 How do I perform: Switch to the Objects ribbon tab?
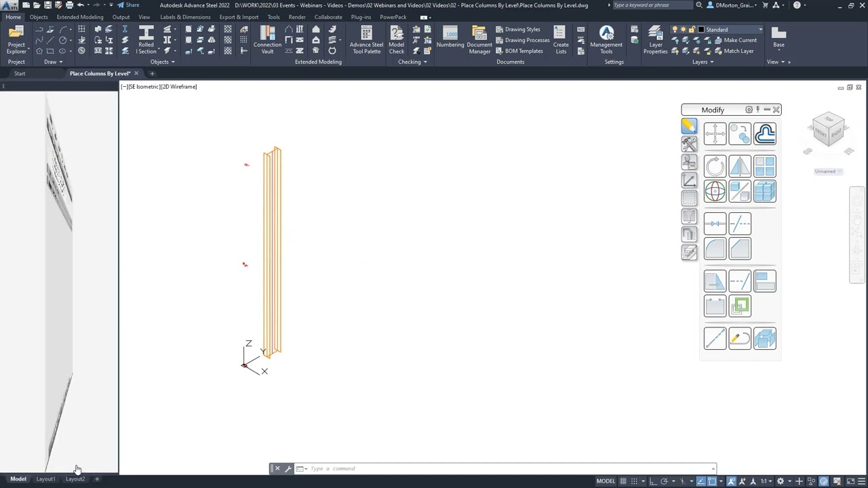39,17
